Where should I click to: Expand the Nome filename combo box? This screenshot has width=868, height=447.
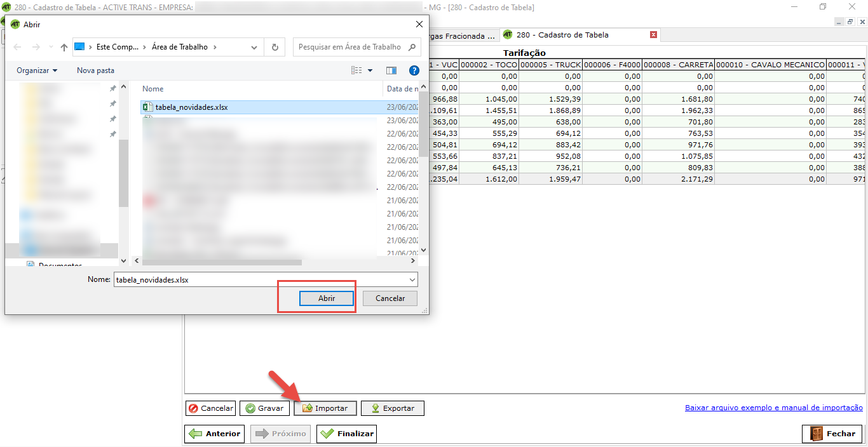pyautogui.click(x=412, y=280)
